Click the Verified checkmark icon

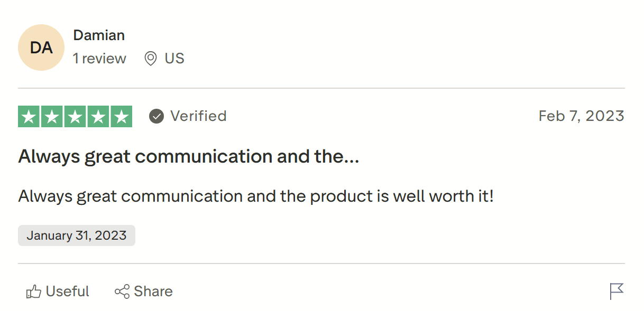(x=156, y=116)
